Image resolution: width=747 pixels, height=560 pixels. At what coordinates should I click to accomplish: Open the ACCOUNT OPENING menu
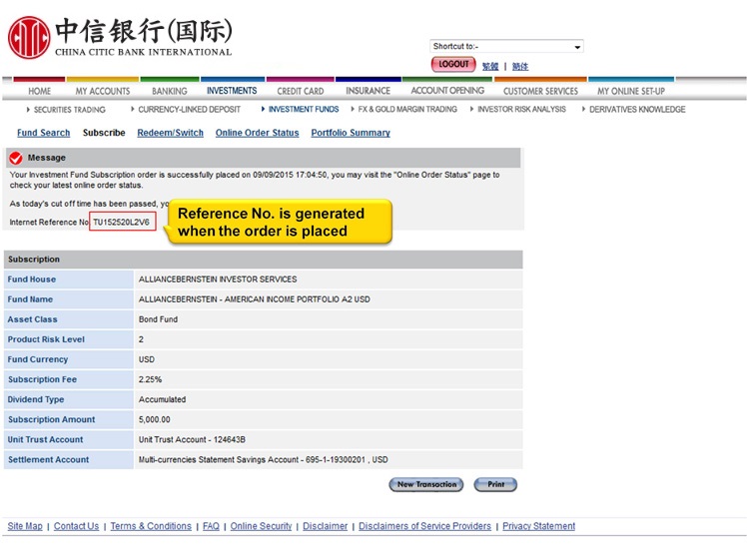point(447,91)
